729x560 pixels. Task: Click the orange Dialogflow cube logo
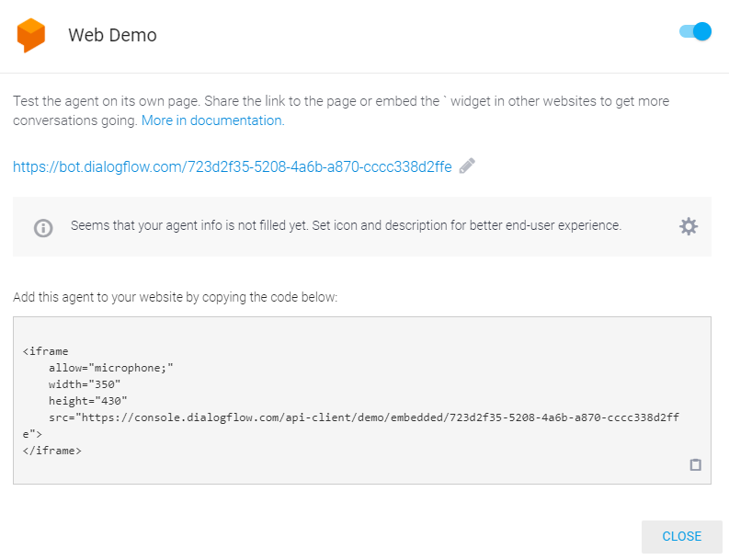click(31, 35)
